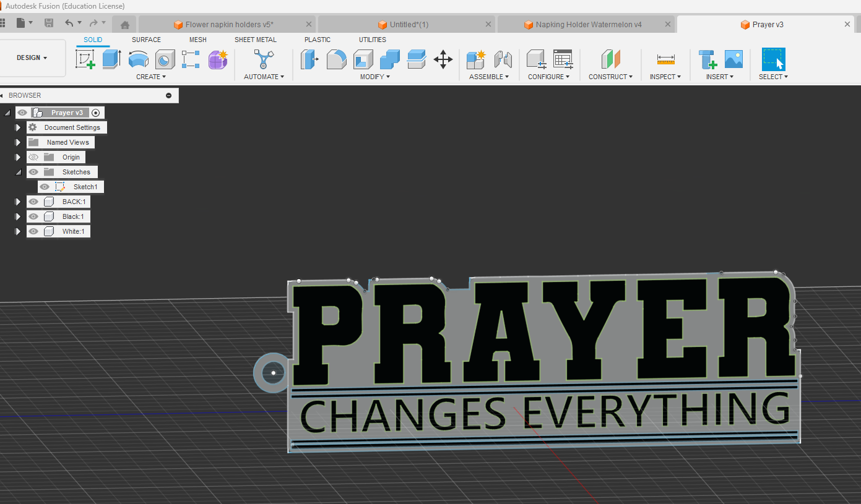Hide the BACK:1 component
The image size is (861, 504).
pyautogui.click(x=33, y=202)
